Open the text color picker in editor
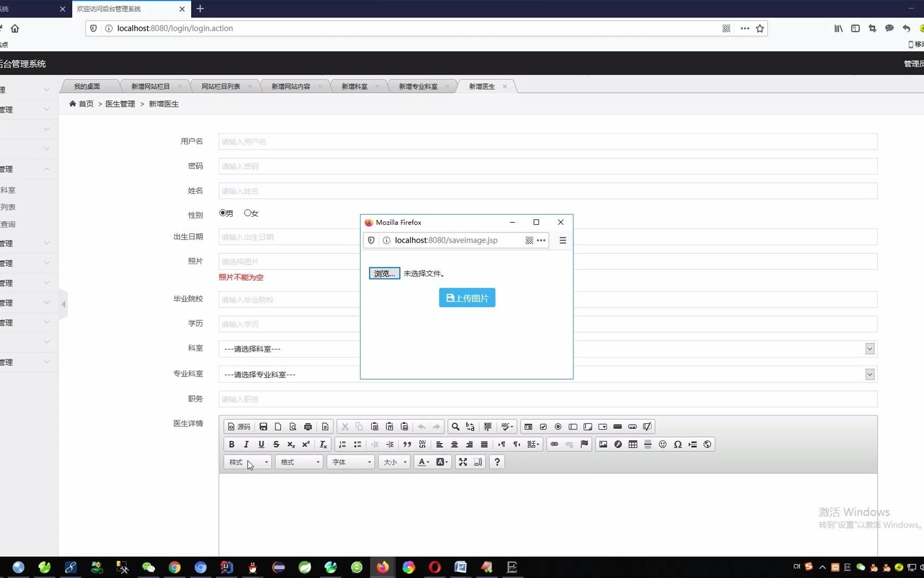924x578 pixels. point(422,462)
